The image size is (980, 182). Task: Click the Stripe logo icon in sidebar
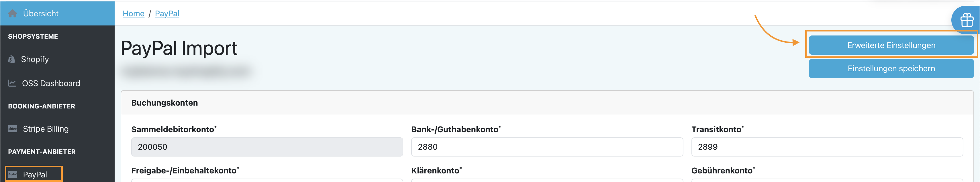(x=13, y=129)
